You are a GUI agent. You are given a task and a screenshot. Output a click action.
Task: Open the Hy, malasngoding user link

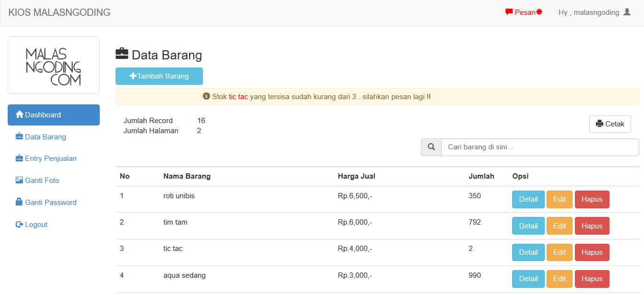click(589, 12)
